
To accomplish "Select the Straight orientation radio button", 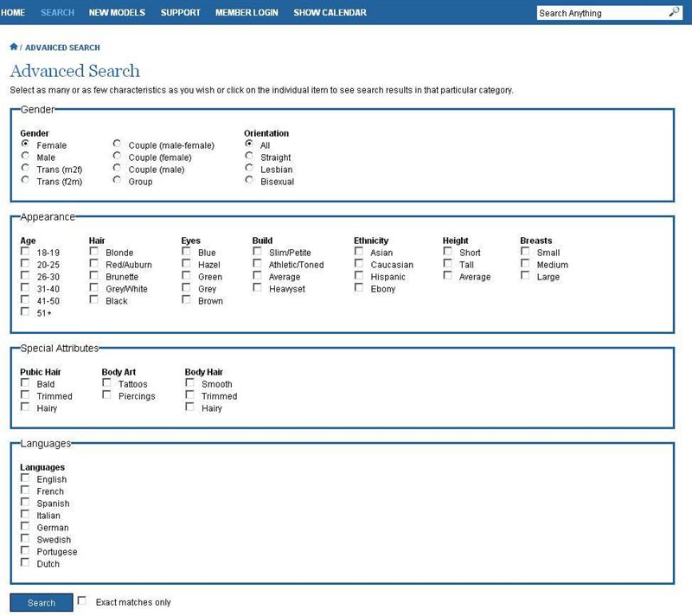I will pos(249,156).
